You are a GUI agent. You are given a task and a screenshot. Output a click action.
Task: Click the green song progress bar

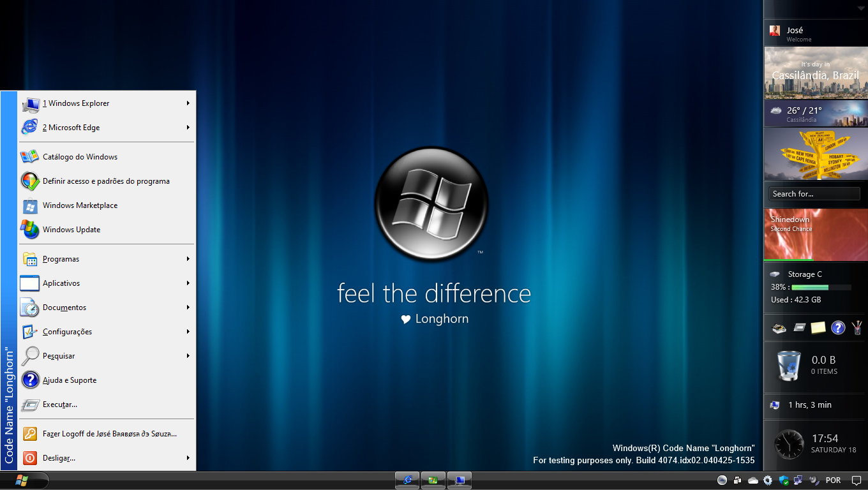(x=789, y=260)
